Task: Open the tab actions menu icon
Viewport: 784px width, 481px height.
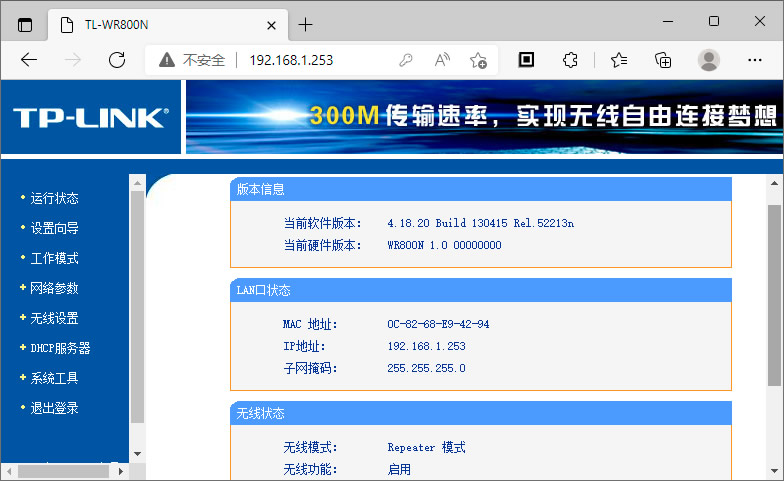Action: [24, 24]
